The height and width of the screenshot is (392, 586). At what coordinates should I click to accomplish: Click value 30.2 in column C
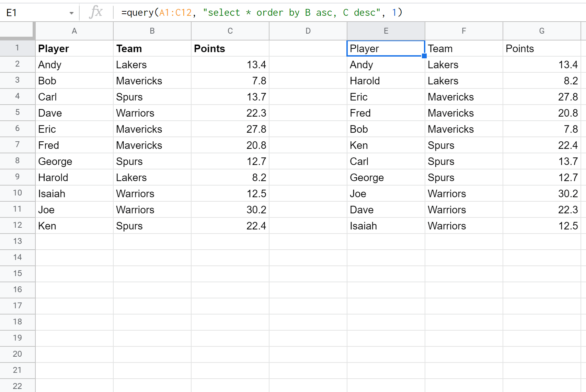pyautogui.click(x=256, y=210)
